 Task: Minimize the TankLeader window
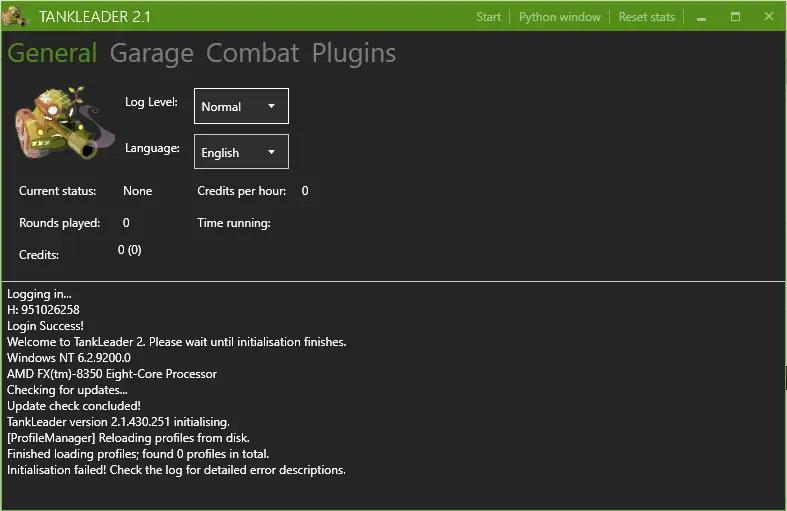702,18
